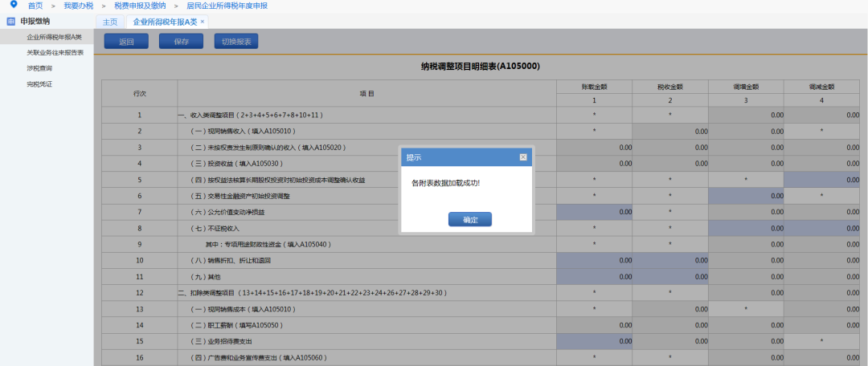This screenshot has width=868, height=366.
Task: Click row text （一）视同销售收入（填入A105010）
Action: 243,131
